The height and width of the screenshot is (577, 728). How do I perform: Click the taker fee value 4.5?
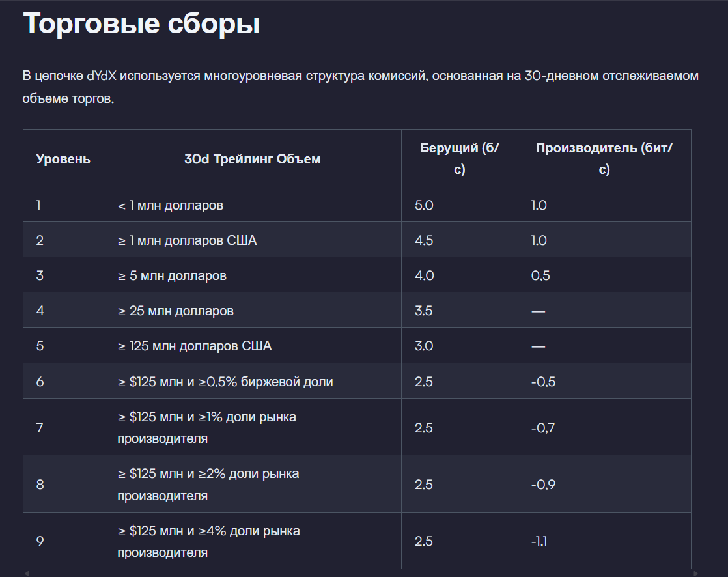pos(424,240)
